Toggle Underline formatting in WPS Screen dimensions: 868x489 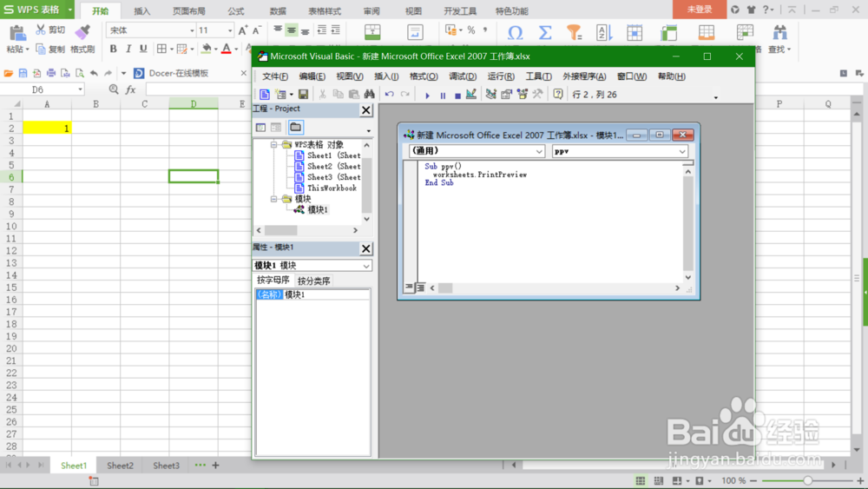[143, 49]
